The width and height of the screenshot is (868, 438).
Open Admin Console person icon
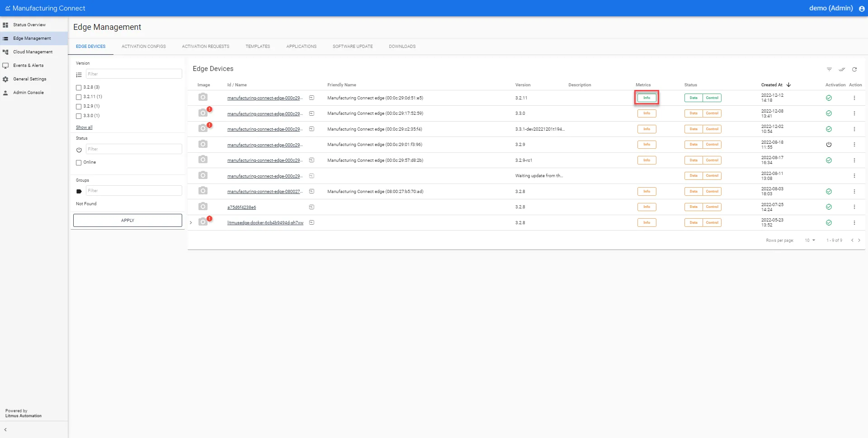point(5,93)
